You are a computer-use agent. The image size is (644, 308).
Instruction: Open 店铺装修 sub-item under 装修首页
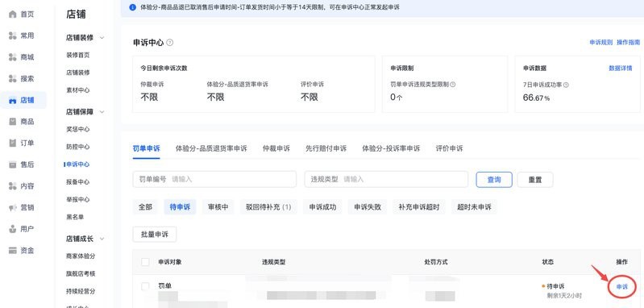pyautogui.click(x=77, y=73)
